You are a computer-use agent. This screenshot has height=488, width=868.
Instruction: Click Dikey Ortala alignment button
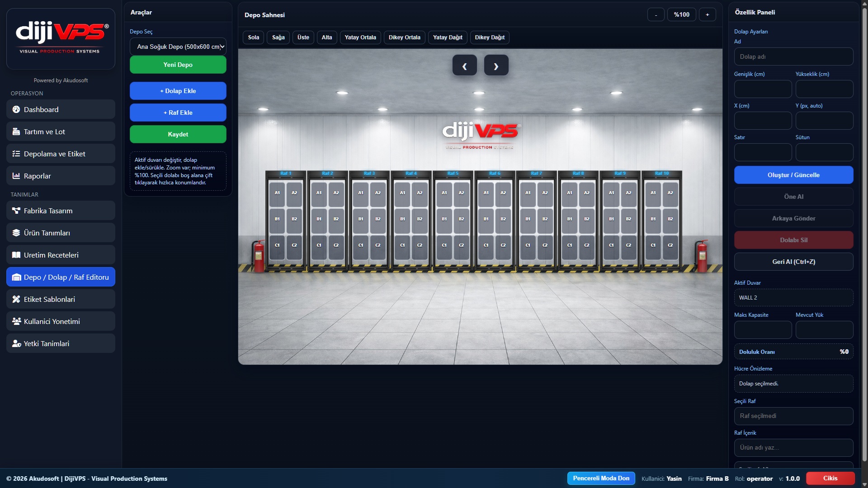point(405,38)
